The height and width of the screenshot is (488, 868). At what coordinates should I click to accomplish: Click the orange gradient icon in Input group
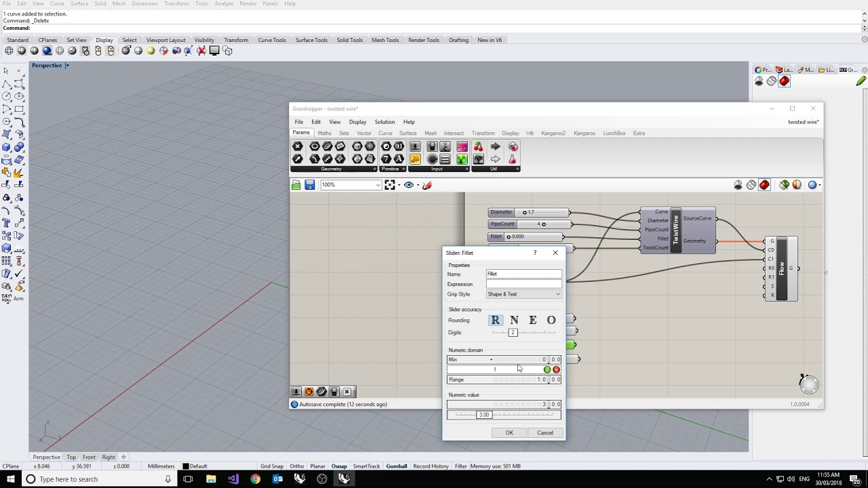[x=415, y=159]
